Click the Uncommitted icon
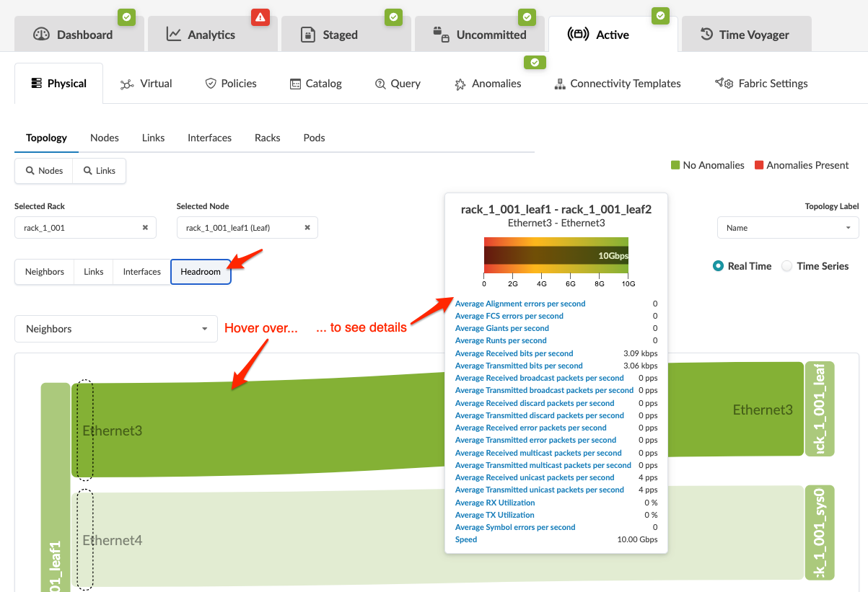 click(x=441, y=34)
